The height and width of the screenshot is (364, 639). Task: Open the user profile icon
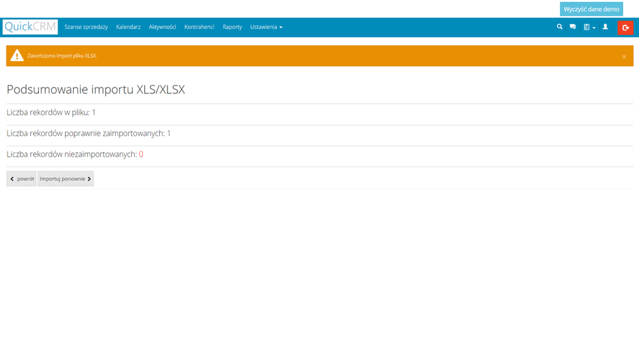[605, 27]
